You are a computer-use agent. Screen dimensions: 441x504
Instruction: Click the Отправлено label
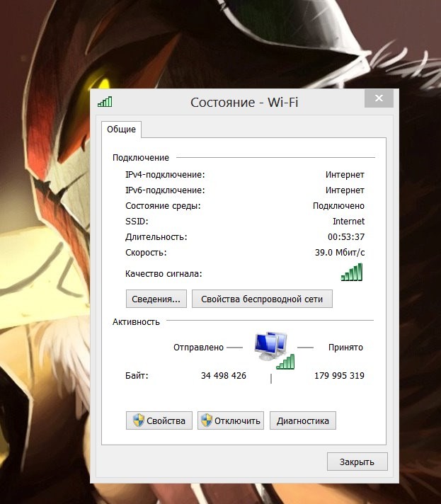[x=198, y=347]
